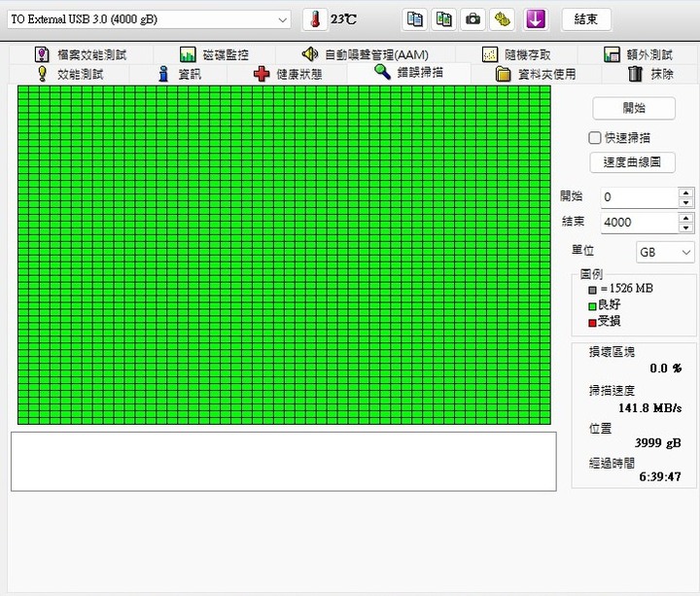The height and width of the screenshot is (596, 700).
Task: Click the 0.0 % damaged blocks value
Action: pyautogui.click(x=666, y=368)
